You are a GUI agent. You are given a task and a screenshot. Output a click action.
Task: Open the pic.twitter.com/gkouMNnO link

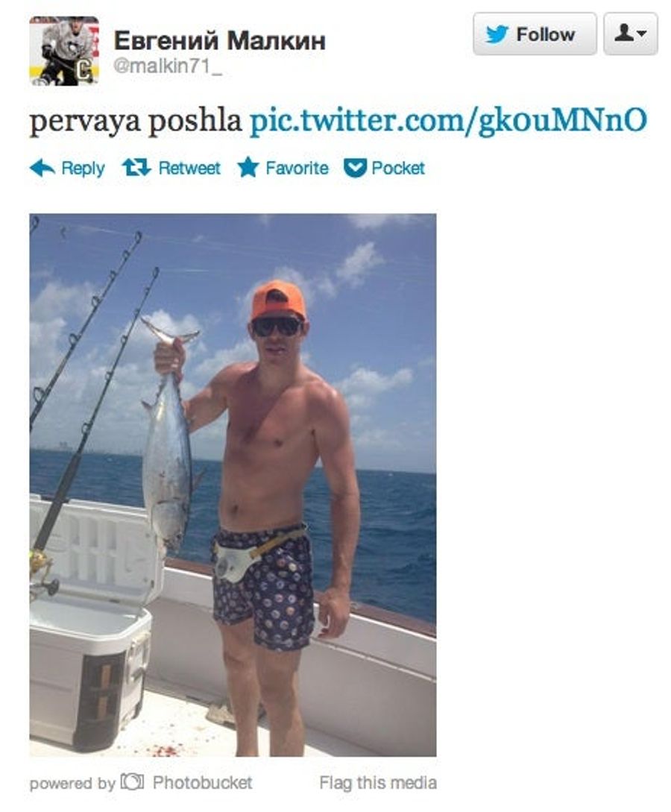point(448,120)
